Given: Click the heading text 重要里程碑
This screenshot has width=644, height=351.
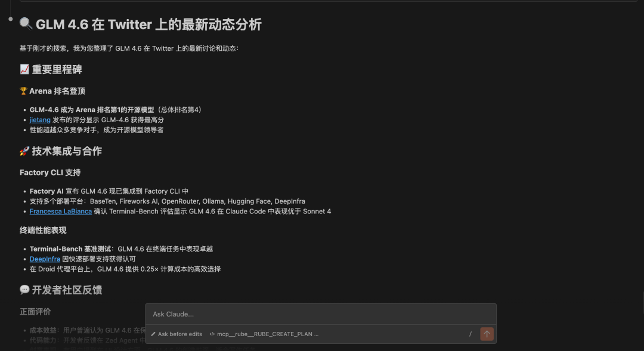Looking at the screenshot, I should (x=57, y=69).
